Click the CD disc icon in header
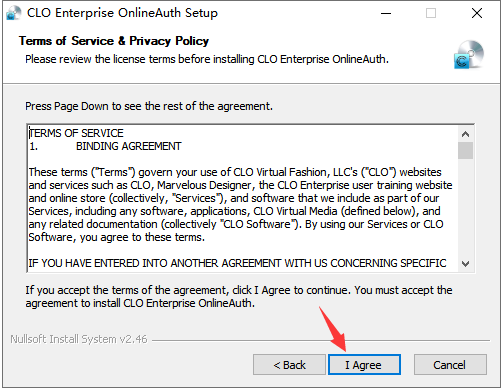This screenshot has height=390, width=503. click(x=469, y=55)
